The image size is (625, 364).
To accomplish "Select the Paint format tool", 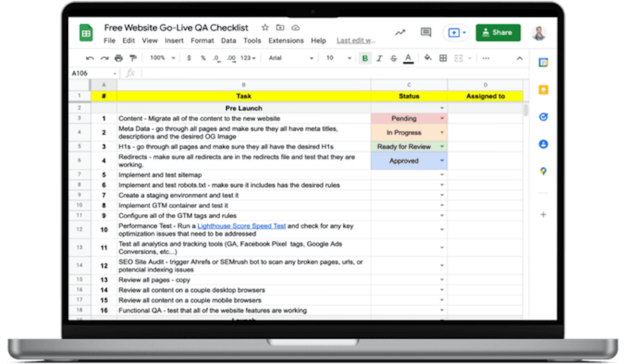I will coord(133,58).
